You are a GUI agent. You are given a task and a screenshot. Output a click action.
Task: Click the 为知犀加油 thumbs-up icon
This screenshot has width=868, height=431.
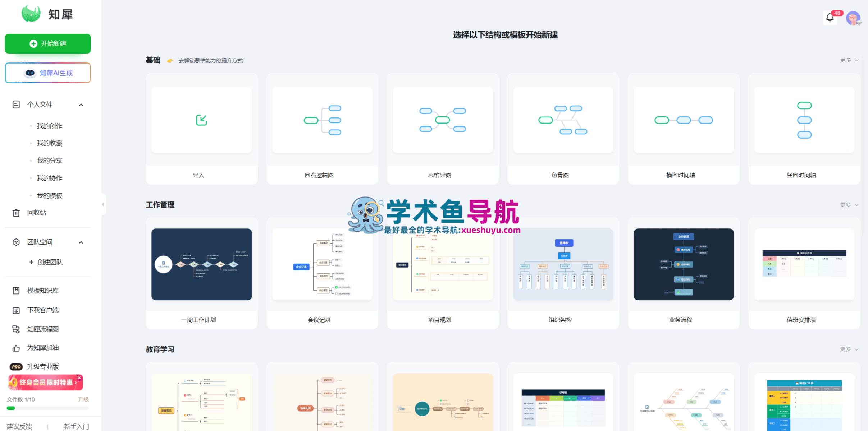(16, 348)
